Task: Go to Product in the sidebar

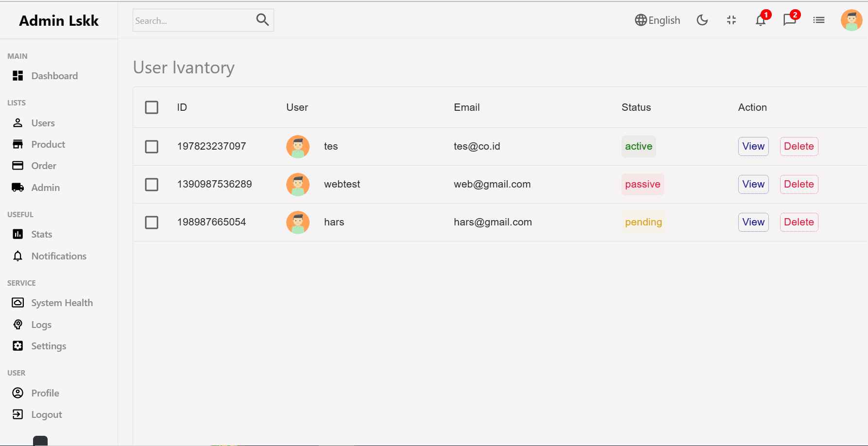Action: coord(48,144)
